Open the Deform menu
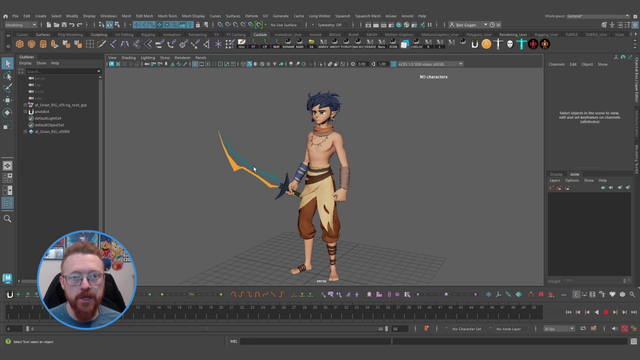This screenshot has height=360, width=640. [x=251, y=16]
